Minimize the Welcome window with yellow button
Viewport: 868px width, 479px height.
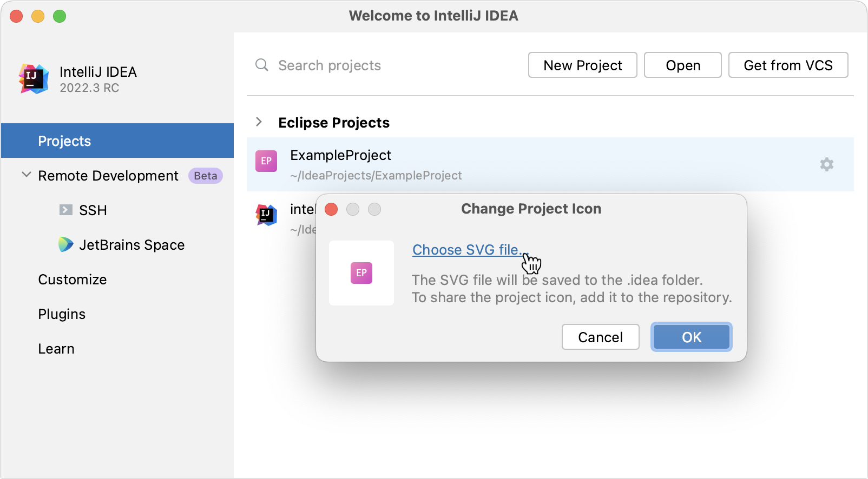[38, 16]
